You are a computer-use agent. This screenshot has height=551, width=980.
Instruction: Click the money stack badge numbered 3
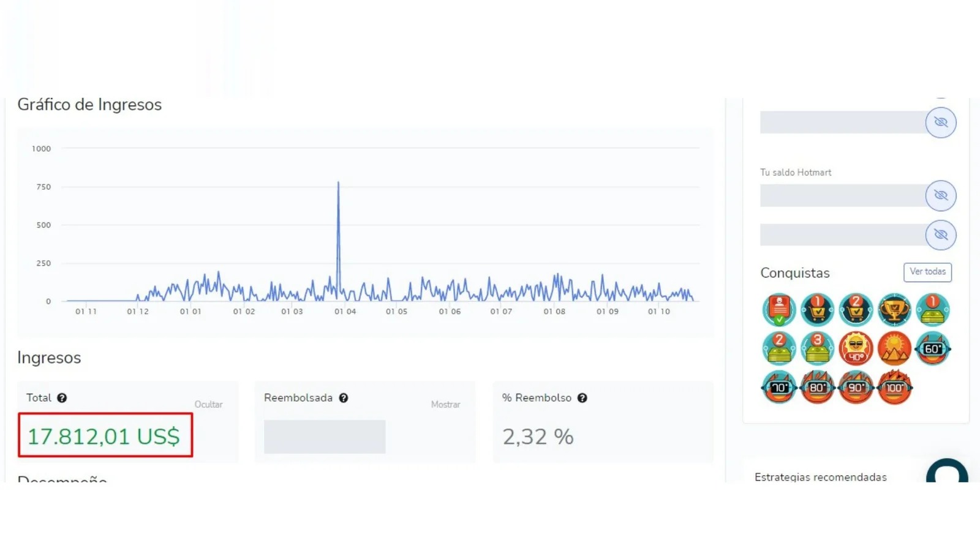point(817,348)
